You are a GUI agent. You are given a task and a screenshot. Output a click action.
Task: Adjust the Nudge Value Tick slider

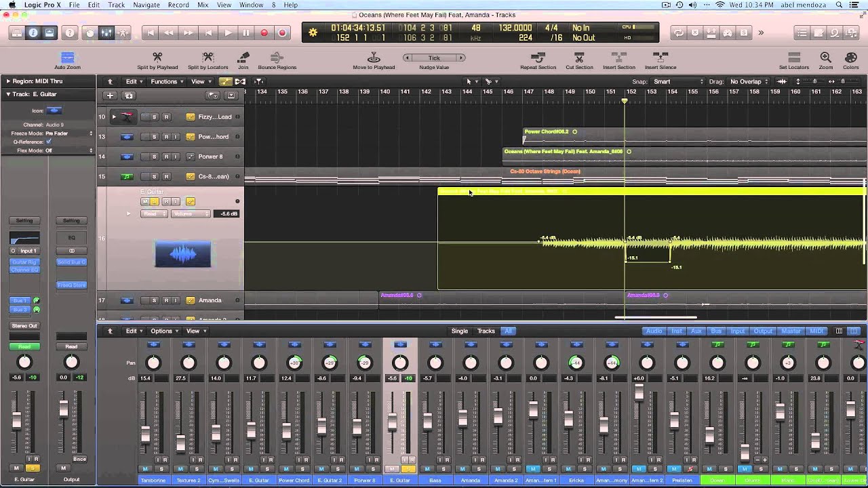pyautogui.click(x=434, y=58)
